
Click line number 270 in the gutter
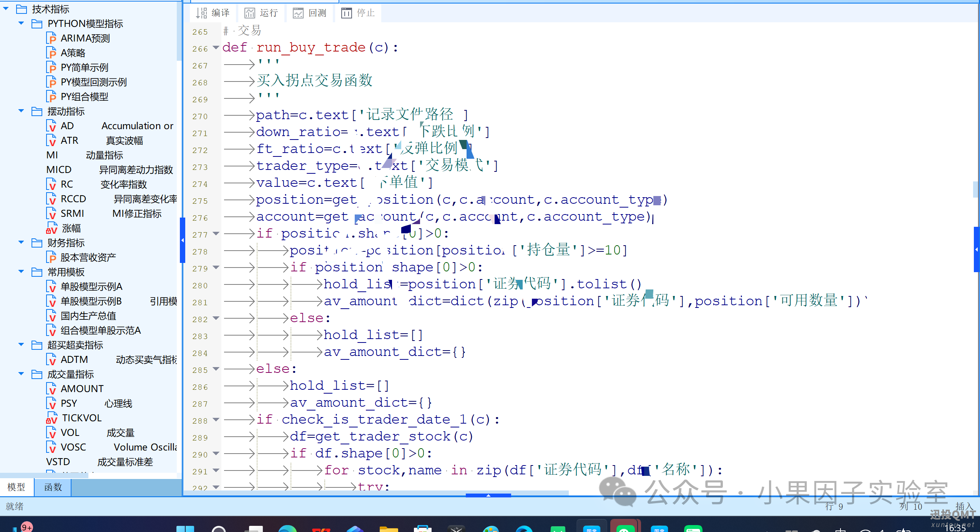[x=200, y=116]
